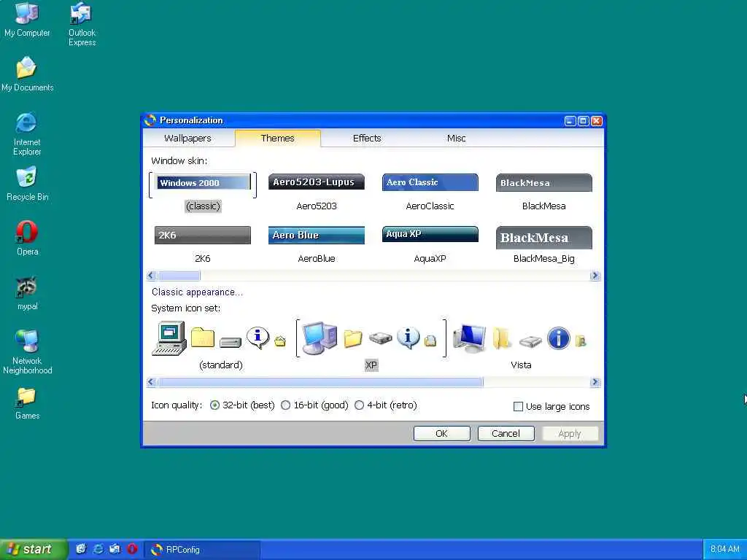Open Outlook Express from quick launch
The width and height of the screenshot is (747, 560).
click(115, 549)
